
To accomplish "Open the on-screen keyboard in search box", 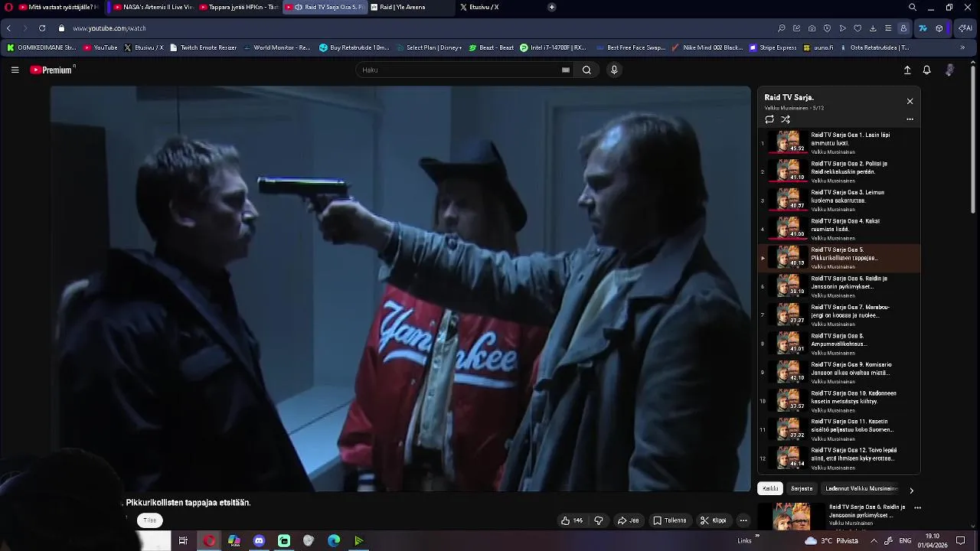I will point(566,70).
